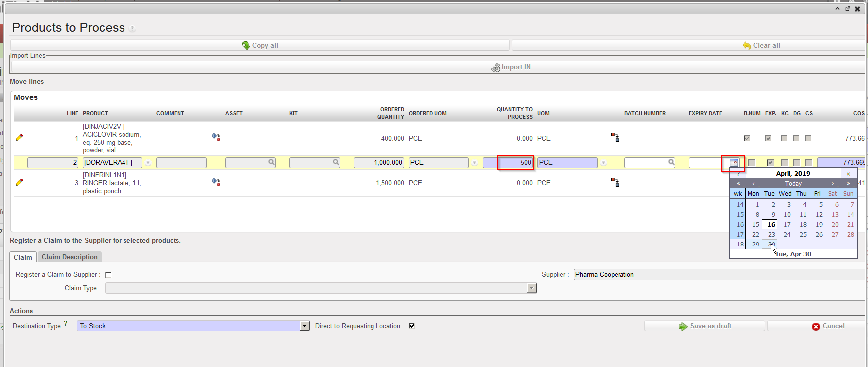
Task: Click the batch number search magnifier icon
Action: pyautogui.click(x=671, y=162)
